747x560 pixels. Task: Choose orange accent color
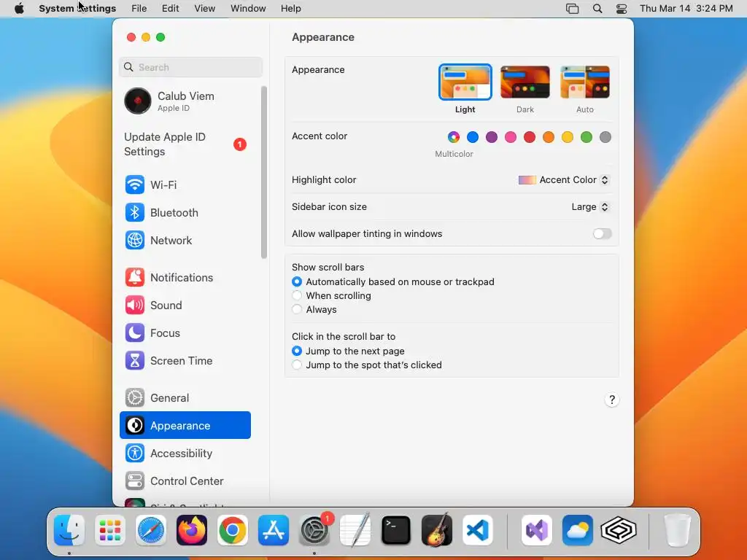tap(549, 137)
